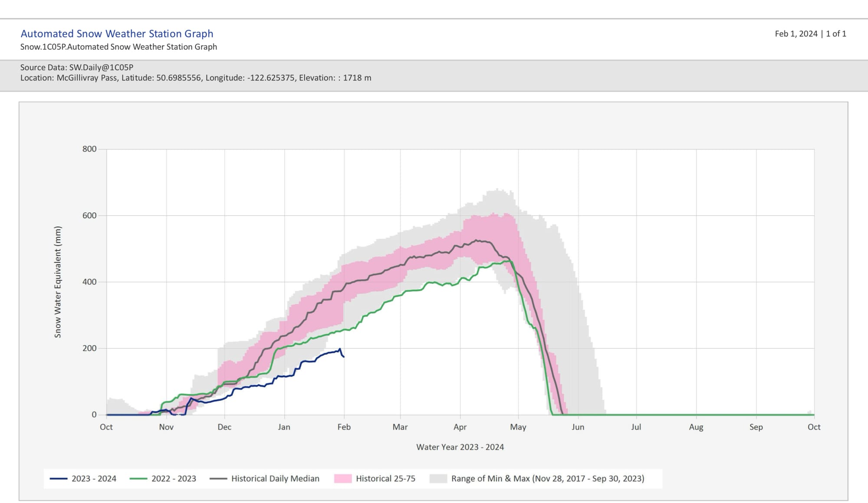Click the green 2022-2023 legend line
This screenshot has height=503, width=868.
(138, 478)
